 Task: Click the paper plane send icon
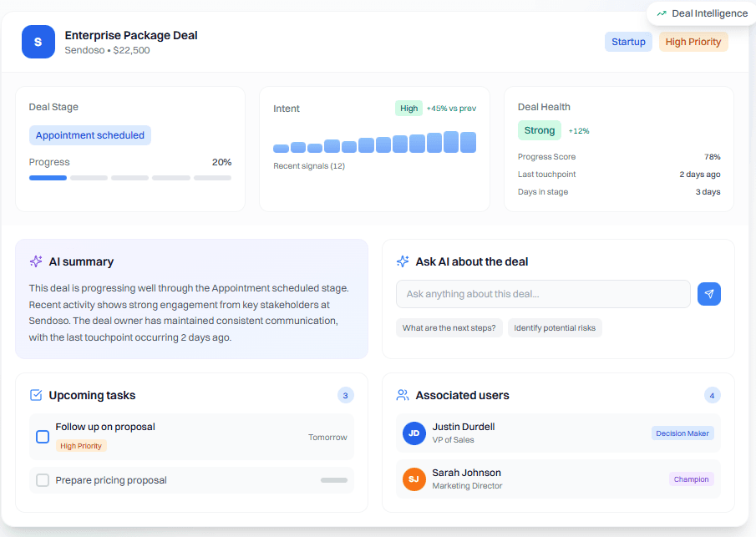[709, 294]
